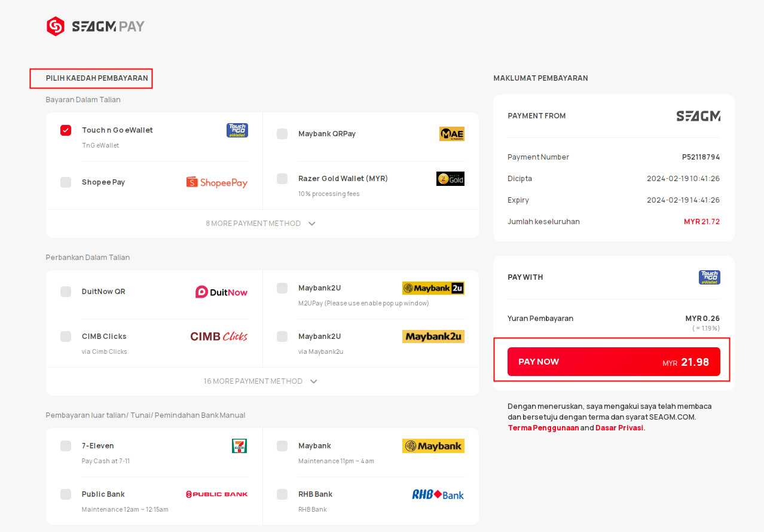Screen dimensions: 764x532
Task: Select the RHB Bank checkbox
Action: pyautogui.click(x=282, y=494)
